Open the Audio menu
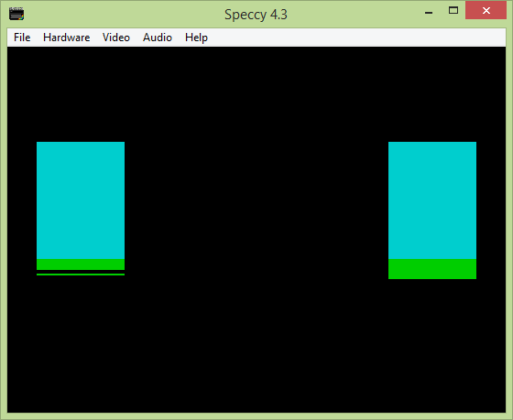The width and height of the screenshot is (513, 420). click(x=158, y=38)
